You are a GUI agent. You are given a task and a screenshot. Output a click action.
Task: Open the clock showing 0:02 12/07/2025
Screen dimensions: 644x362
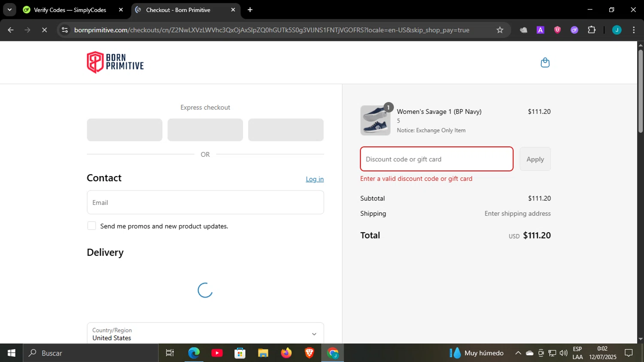pos(602,353)
